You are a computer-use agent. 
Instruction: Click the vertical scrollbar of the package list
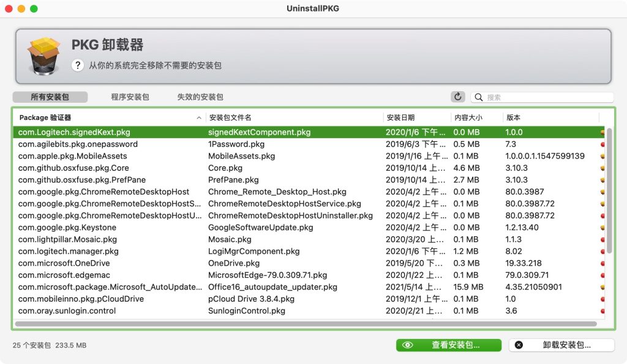pos(609,191)
